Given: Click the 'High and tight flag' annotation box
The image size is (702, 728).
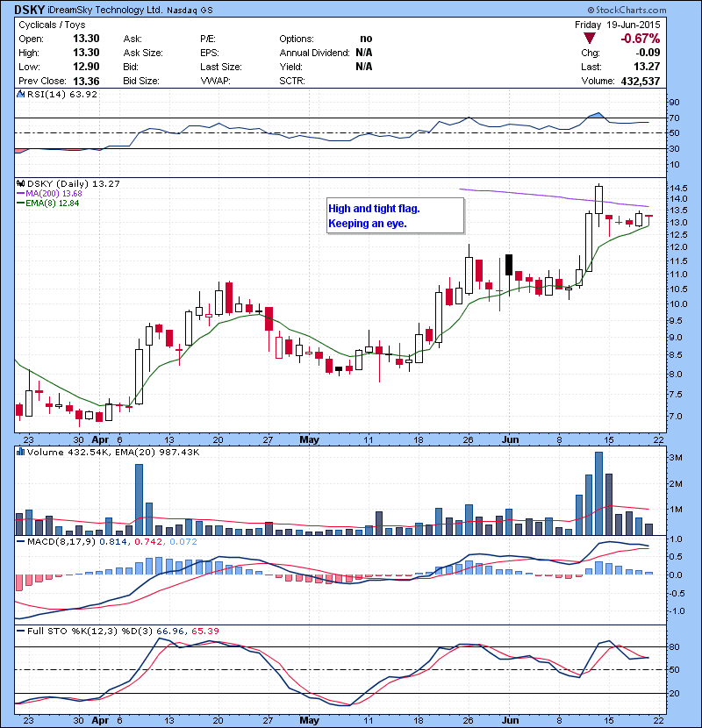Looking at the screenshot, I should point(396,216).
